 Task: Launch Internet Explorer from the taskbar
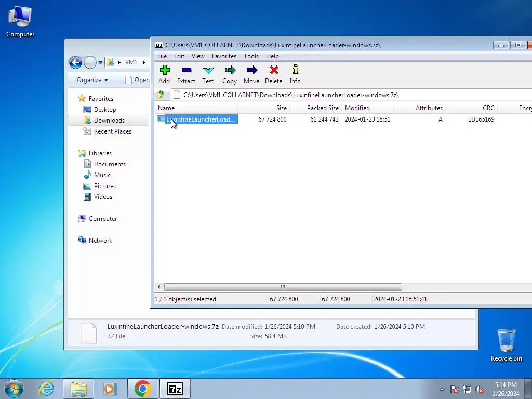(46, 389)
